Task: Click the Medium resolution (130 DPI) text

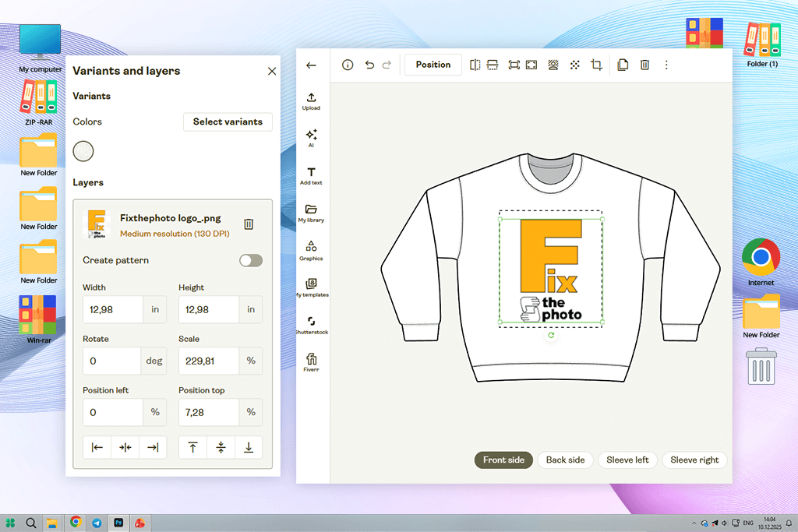Action: (x=175, y=234)
